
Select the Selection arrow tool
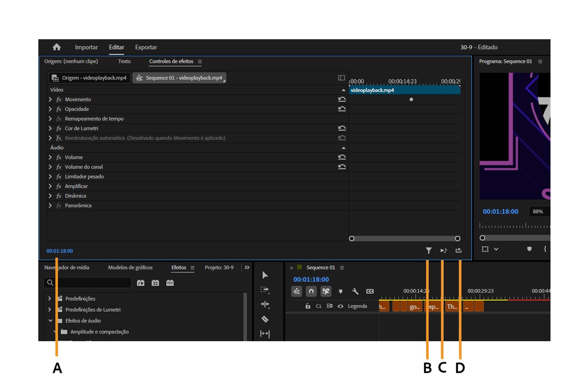[x=265, y=275]
